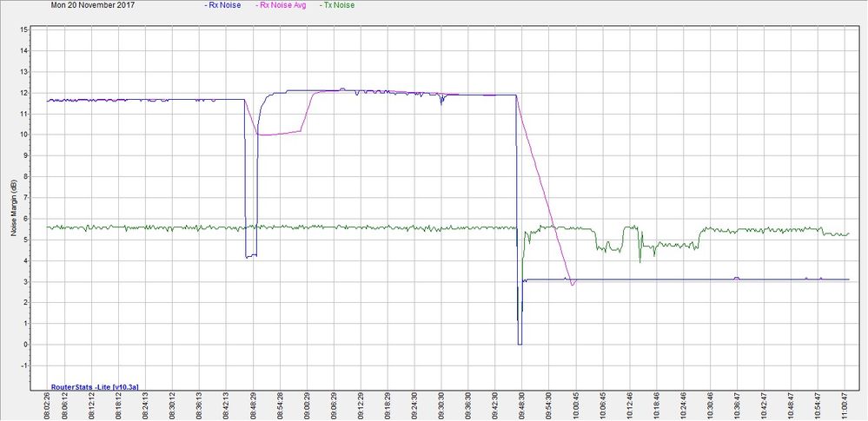Click the 11:00:47 time tick label
The image size is (868, 421).
844,404
